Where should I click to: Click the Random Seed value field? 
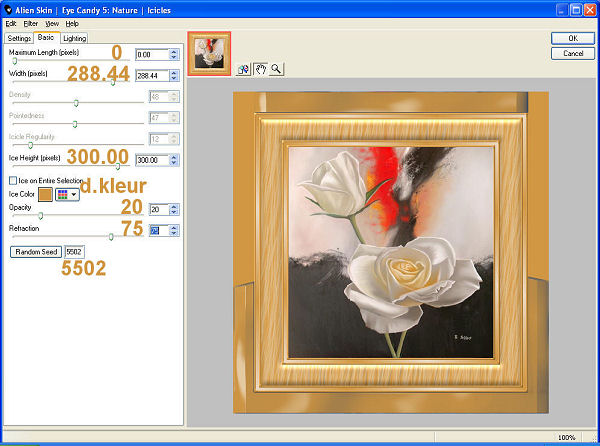(74, 252)
